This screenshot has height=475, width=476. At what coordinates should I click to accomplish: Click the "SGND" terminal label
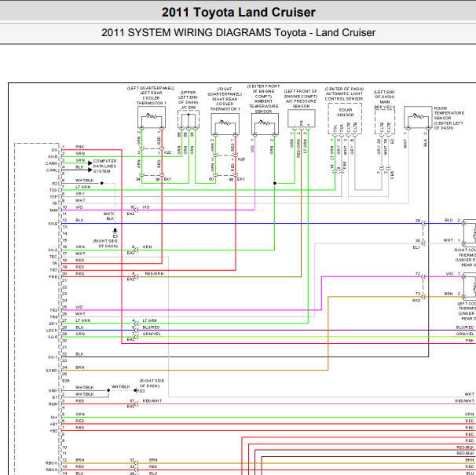click(51, 371)
